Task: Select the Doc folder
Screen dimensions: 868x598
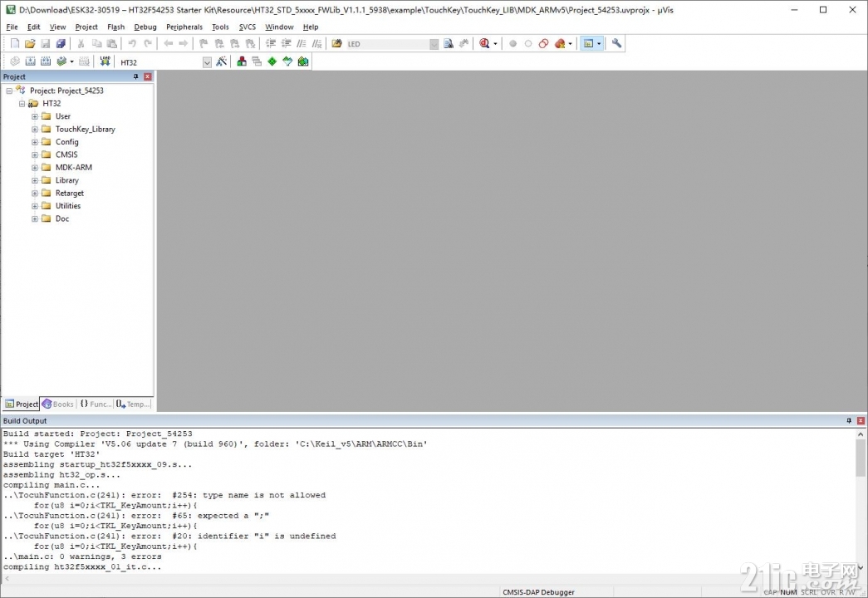Action: click(x=62, y=218)
